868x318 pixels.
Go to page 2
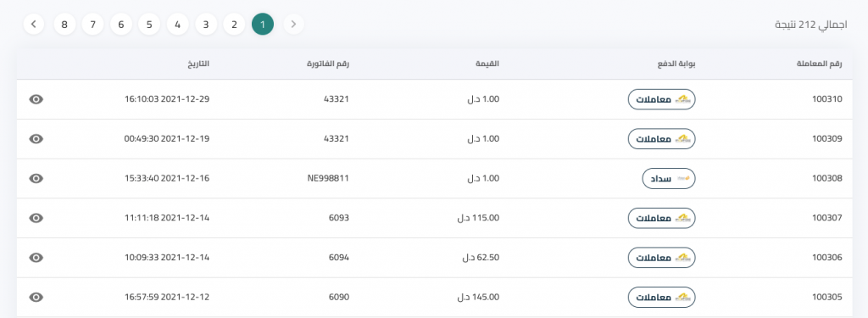(x=234, y=25)
